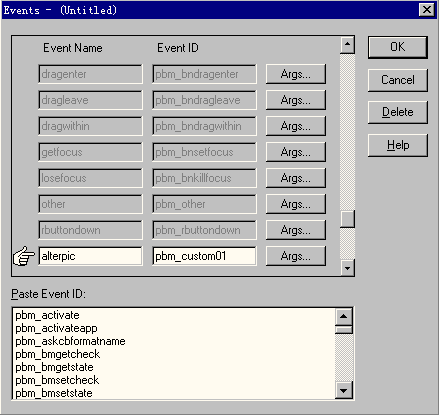Image resolution: width=439 pixels, height=415 pixels.
Task: Click the OK button
Action: (398, 47)
